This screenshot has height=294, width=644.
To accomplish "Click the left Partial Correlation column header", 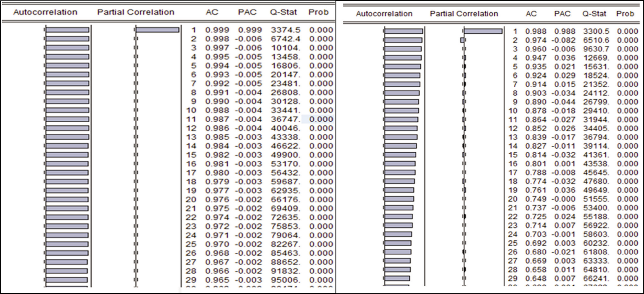I will pyautogui.click(x=136, y=12).
